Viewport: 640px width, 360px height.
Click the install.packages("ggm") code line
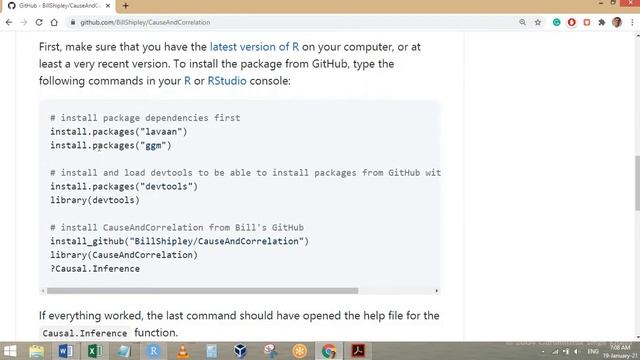[x=111, y=146]
